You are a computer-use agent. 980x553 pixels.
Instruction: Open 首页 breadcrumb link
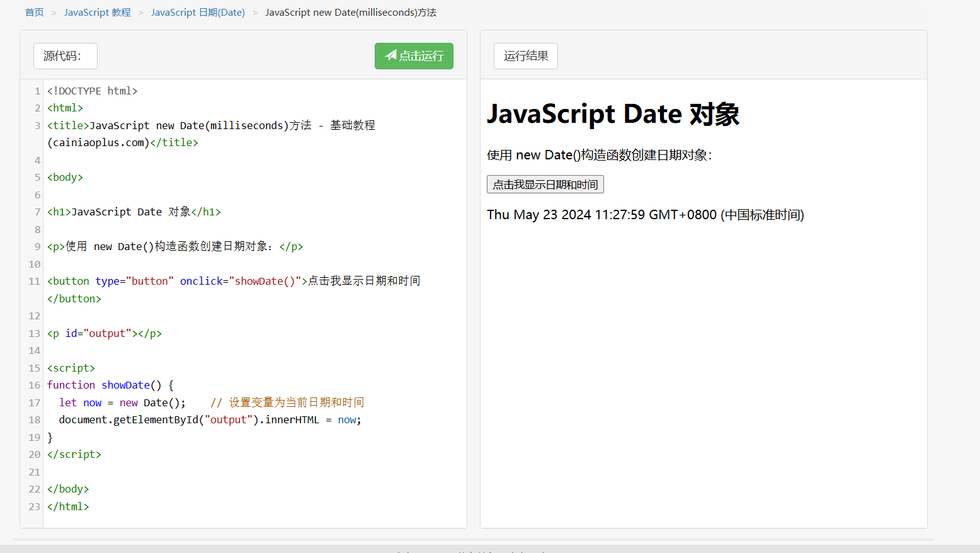click(x=35, y=13)
